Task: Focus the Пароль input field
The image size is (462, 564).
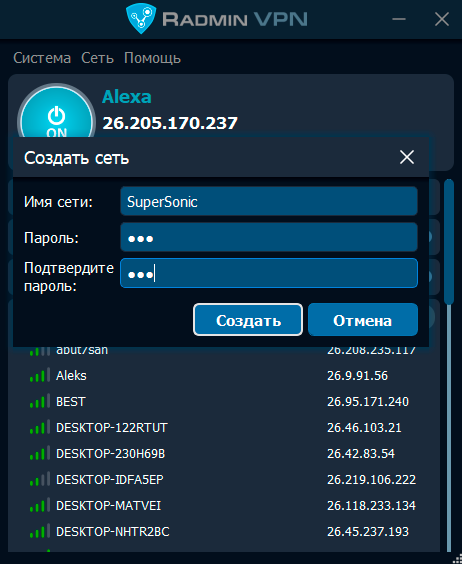Action: (x=269, y=237)
